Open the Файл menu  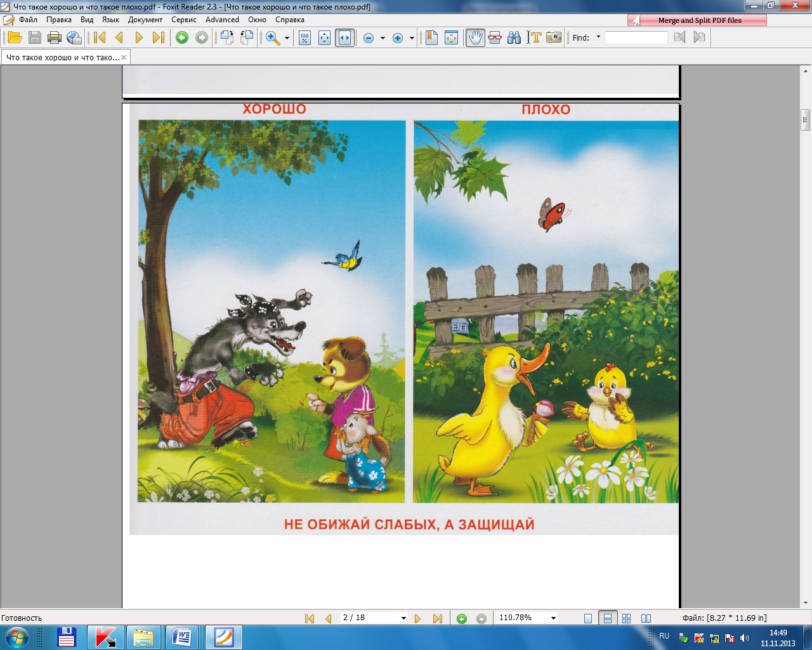pos(28,20)
